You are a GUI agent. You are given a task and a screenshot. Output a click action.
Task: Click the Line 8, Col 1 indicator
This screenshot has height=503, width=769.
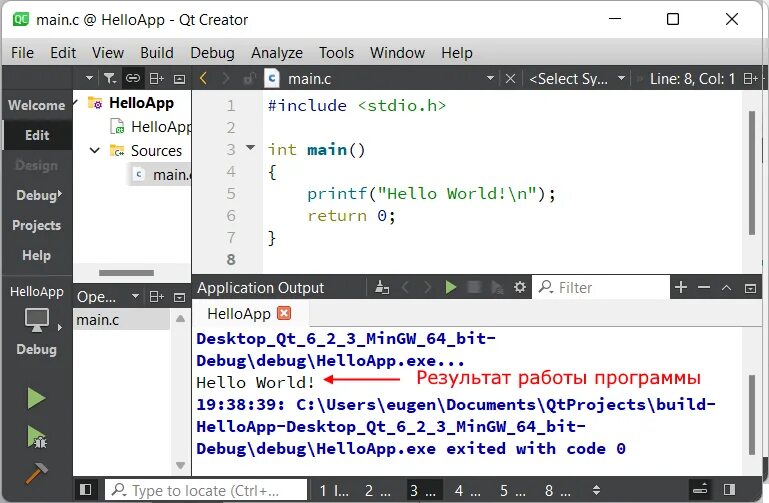pos(692,78)
